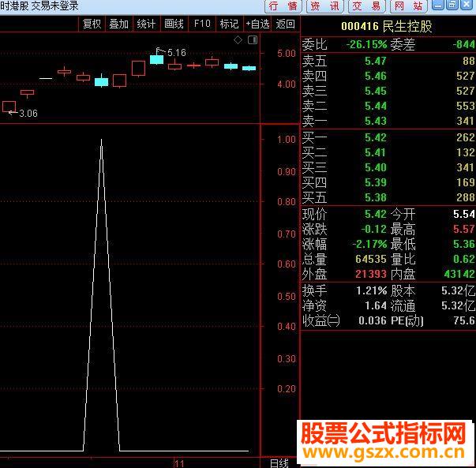Image resolution: width=476 pixels, height=468 pixels.
Task: Select the 买五 price 5.38
Action: pyautogui.click(x=376, y=197)
